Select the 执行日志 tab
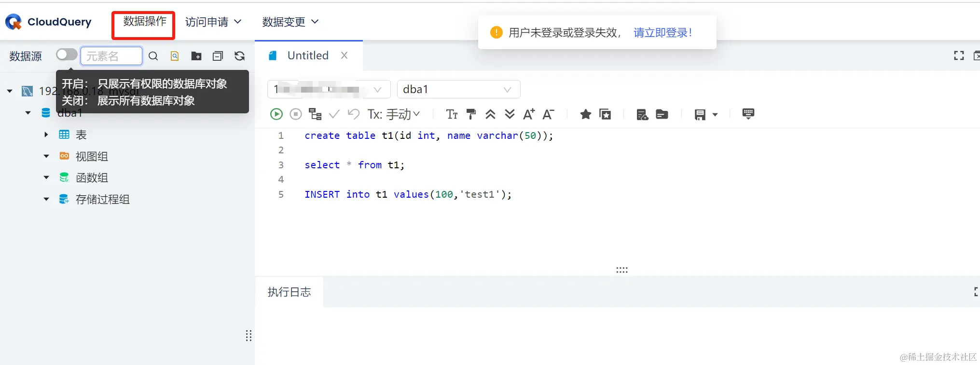Viewport: 980px width, 365px height. pos(290,292)
